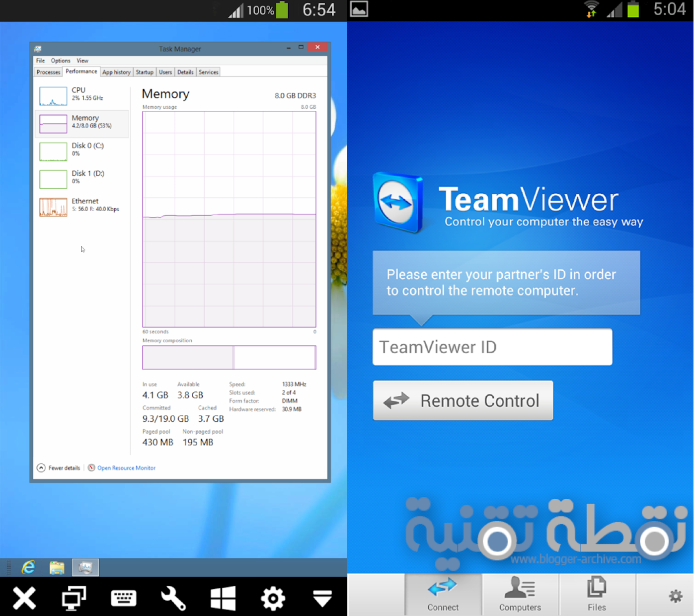Switch to the Processes tab
The height and width of the screenshot is (616, 694).
(48, 72)
